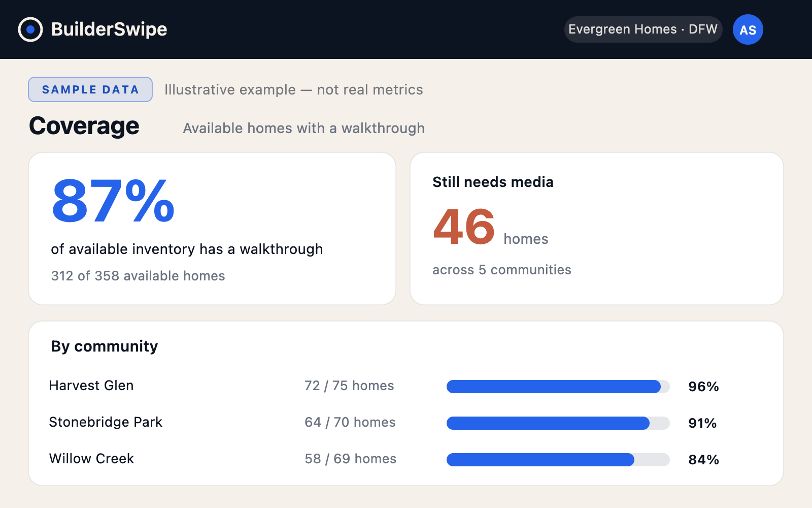
Task: Click the 72 / 75 homes count
Action: (349, 386)
